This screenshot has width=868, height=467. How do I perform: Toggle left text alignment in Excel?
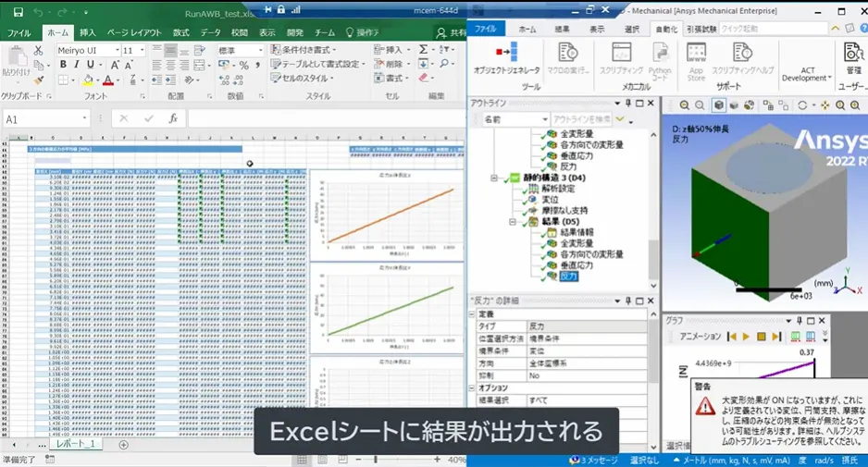[x=157, y=66]
